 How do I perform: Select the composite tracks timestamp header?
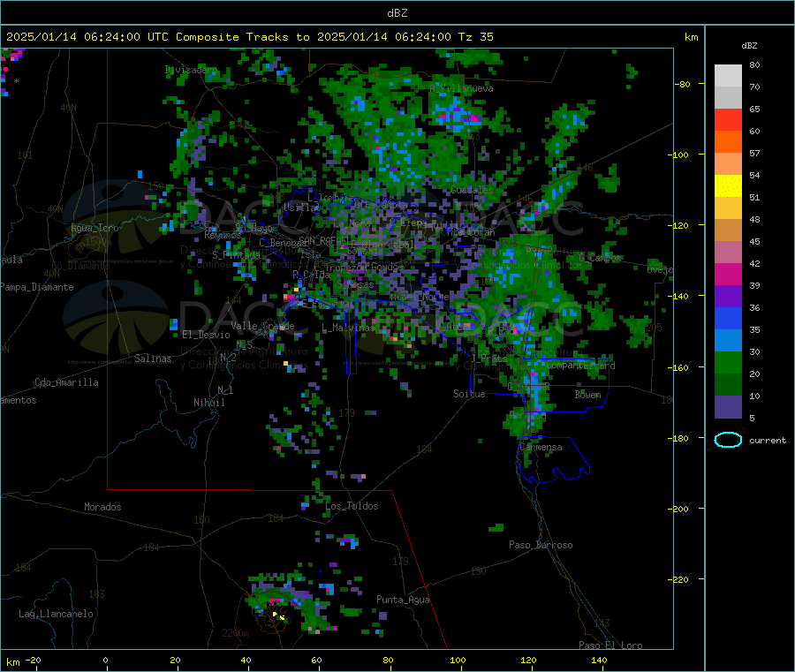pyautogui.click(x=249, y=37)
